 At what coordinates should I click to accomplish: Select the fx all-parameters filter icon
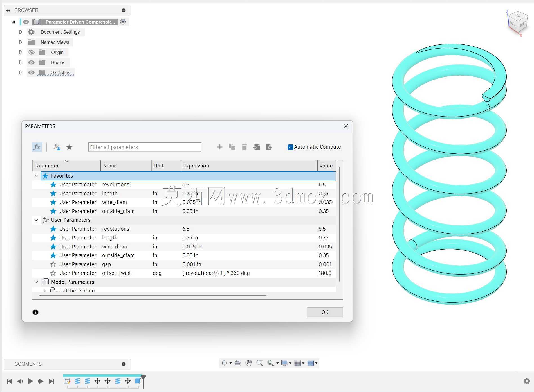click(x=37, y=147)
